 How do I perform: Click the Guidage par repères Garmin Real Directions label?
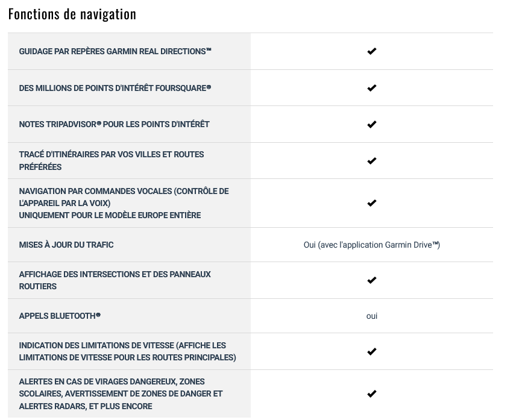point(115,51)
